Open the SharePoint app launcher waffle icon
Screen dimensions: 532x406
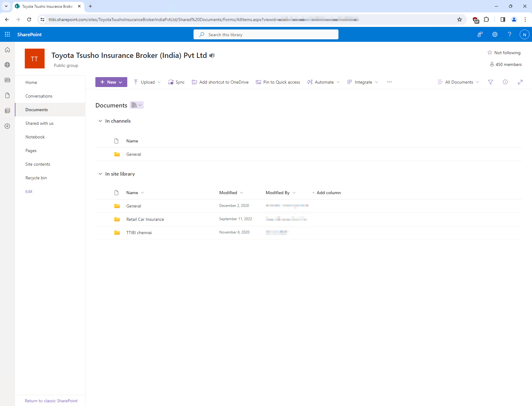pos(7,34)
